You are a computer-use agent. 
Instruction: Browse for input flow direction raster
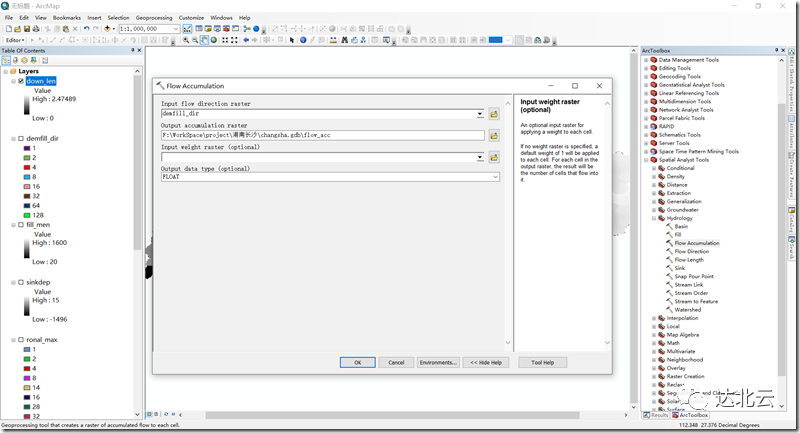(494, 114)
